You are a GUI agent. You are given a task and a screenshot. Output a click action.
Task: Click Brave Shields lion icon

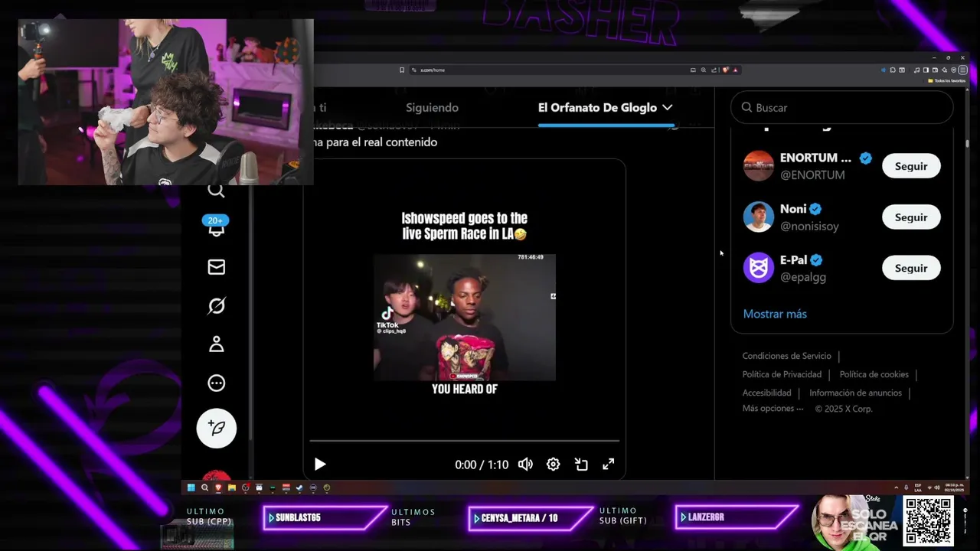(725, 70)
